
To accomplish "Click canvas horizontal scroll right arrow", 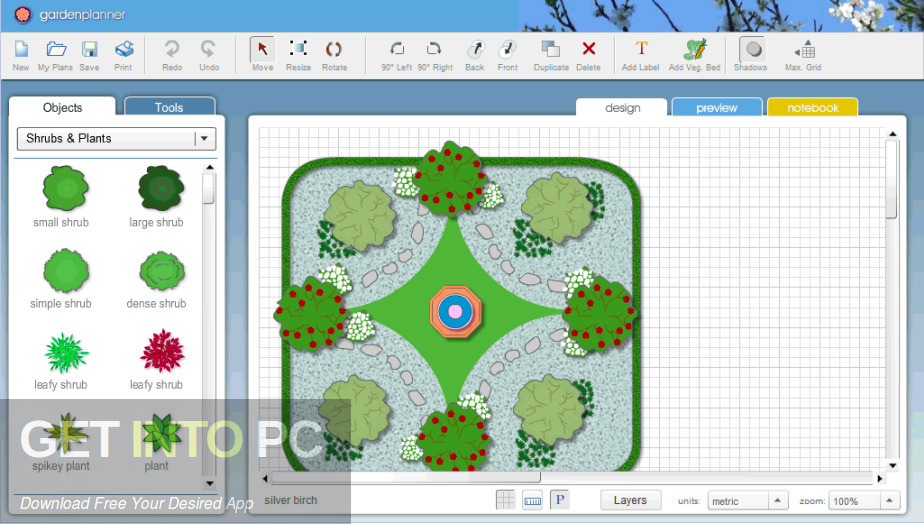I will (x=880, y=478).
